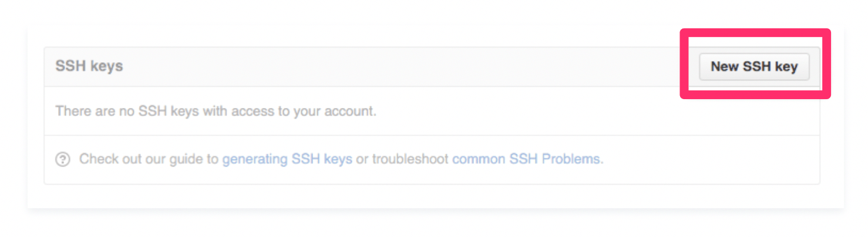Click the gray SSH keys header bar
This screenshot has height=237, width=868.
pos(432,67)
